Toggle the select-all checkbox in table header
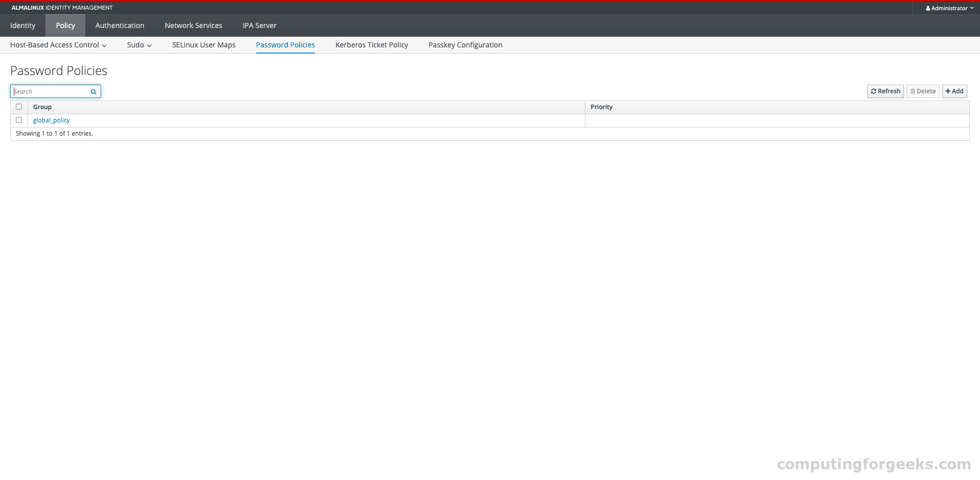Image resolution: width=980 pixels, height=480 pixels. pyautogui.click(x=19, y=107)
